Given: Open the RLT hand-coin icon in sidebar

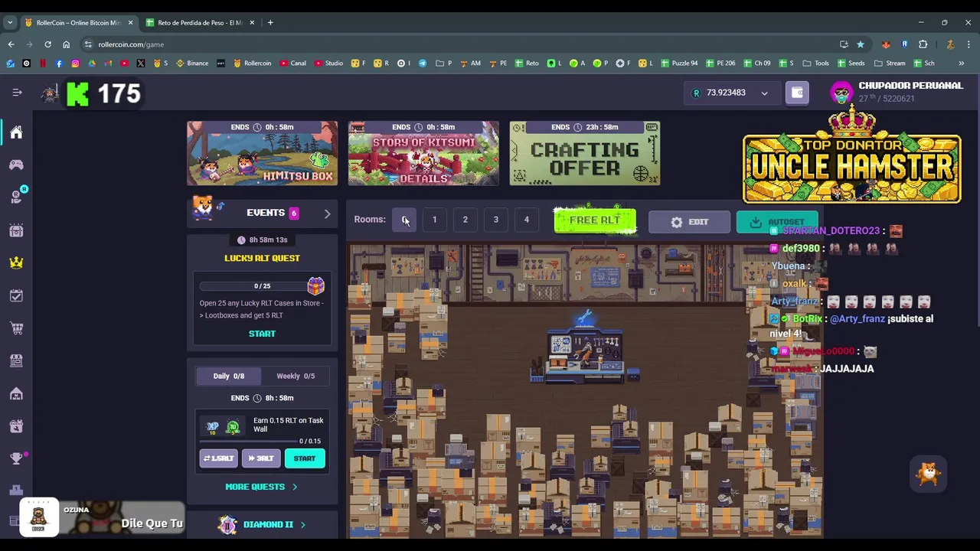Looking at the screenshot, I should pyautogui.click(x=16, y=197).
